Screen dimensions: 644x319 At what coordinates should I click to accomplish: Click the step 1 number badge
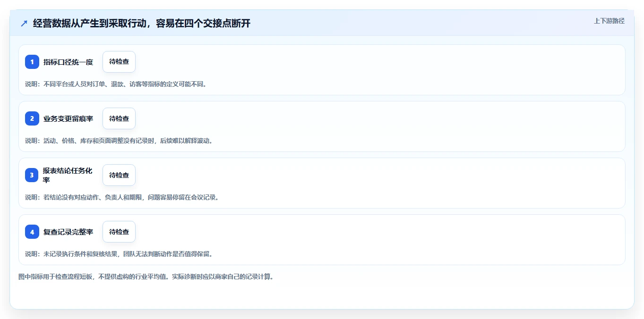pyautogui.click(x=32, y=62)
